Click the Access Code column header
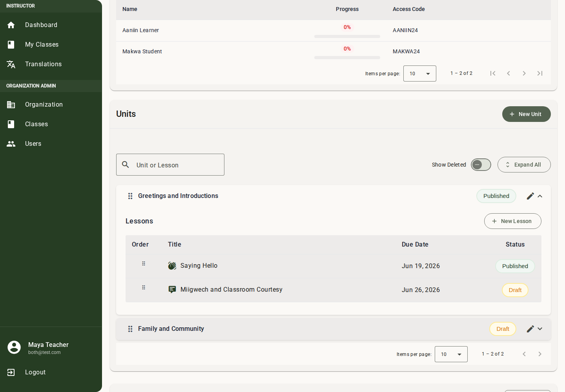The image size is (565, 392). (409, 9)
